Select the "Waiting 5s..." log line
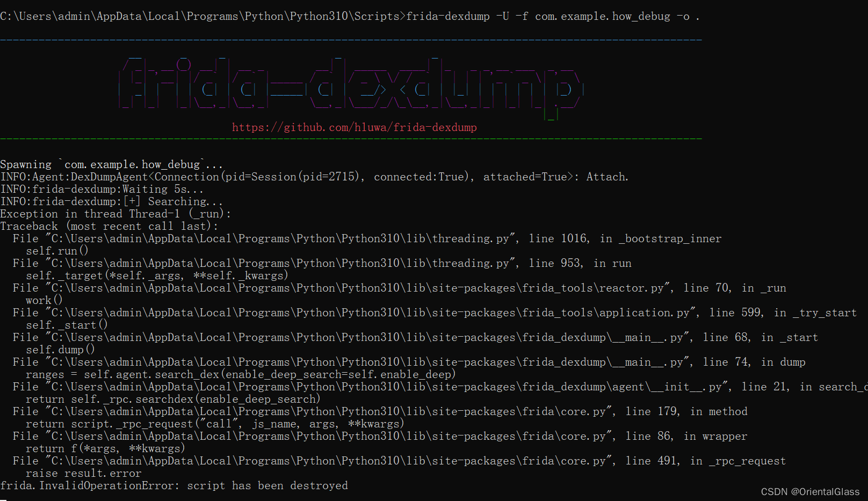868x501 pixels. [102, 189]
